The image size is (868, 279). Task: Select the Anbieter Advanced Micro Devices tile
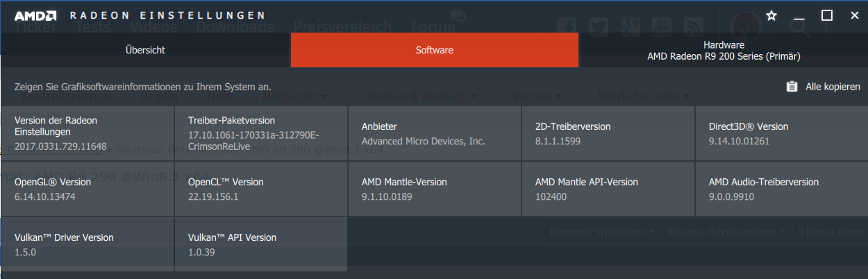434,133
